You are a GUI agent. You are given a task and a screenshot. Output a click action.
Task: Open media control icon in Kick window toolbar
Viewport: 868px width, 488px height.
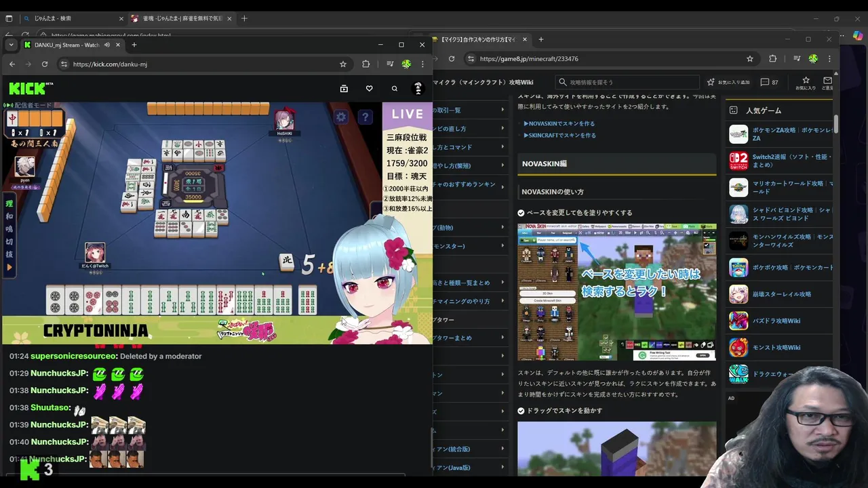coord(390,64)
